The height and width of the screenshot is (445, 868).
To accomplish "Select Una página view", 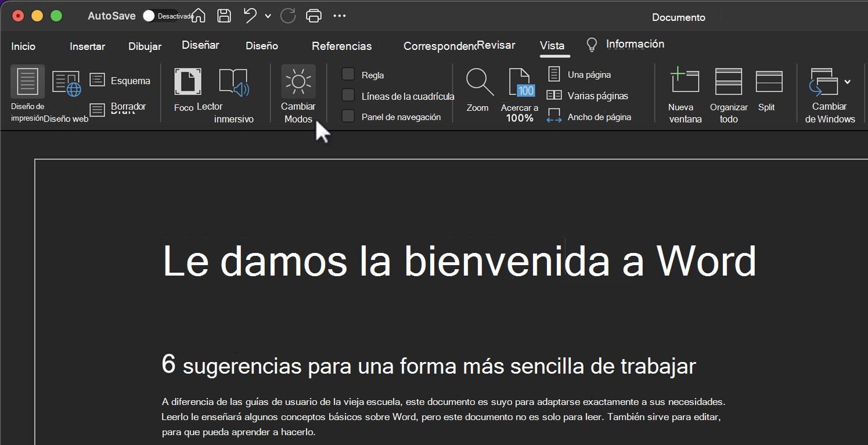I will pyautogui.click(x=579, y=74).
